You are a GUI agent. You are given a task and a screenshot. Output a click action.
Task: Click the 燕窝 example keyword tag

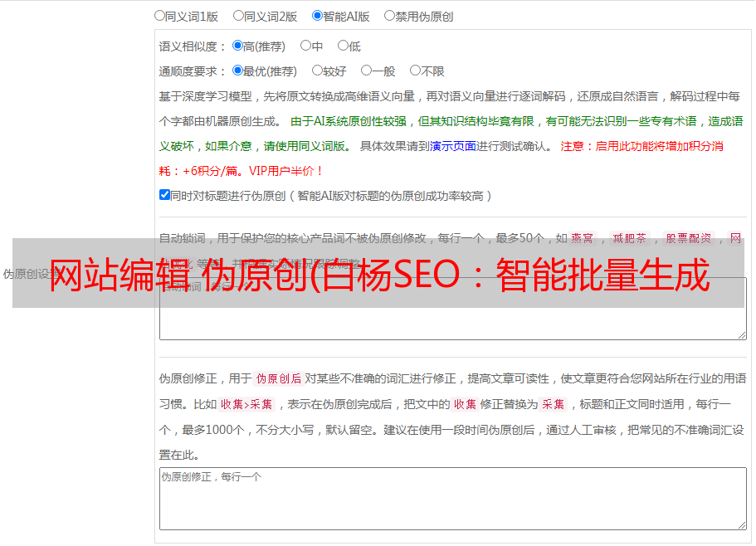583,238
